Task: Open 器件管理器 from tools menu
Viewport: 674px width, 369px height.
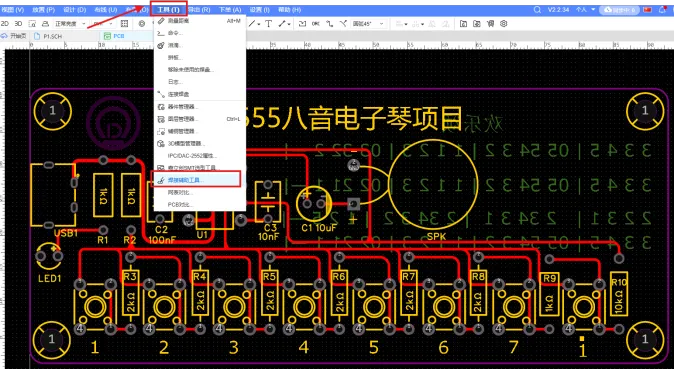Action: (199, 107)
